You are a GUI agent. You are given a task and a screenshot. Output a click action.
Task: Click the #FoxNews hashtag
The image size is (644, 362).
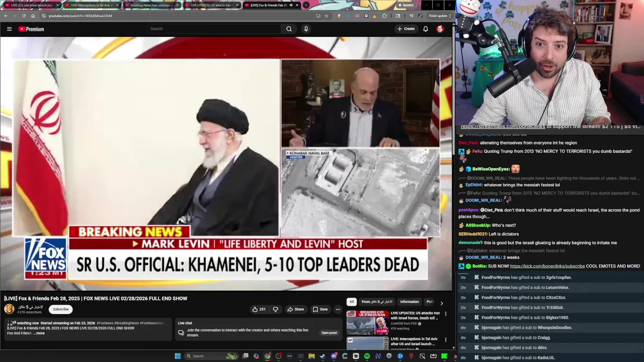coord(105,323)
